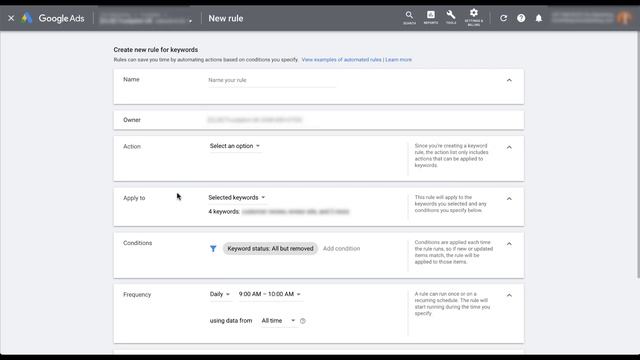Screen dimensions: 640x360
Task: Click the help icon next to 'All time'
Action: tap(303, 321)
